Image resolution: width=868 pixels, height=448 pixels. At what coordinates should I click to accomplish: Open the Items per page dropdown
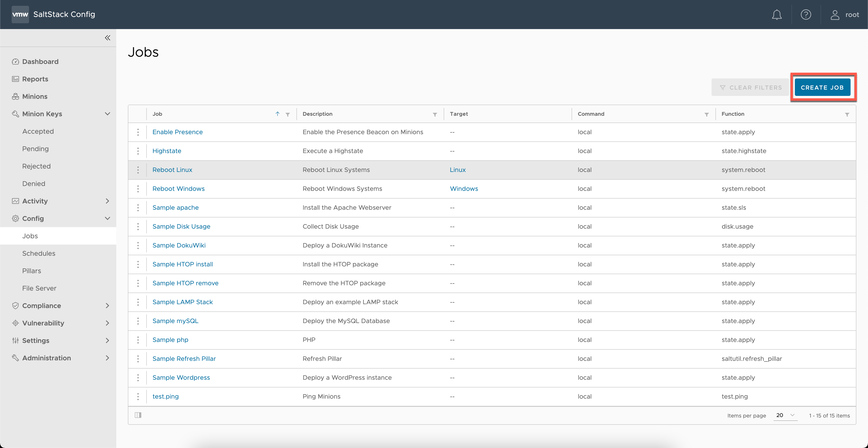coord(785,415)
